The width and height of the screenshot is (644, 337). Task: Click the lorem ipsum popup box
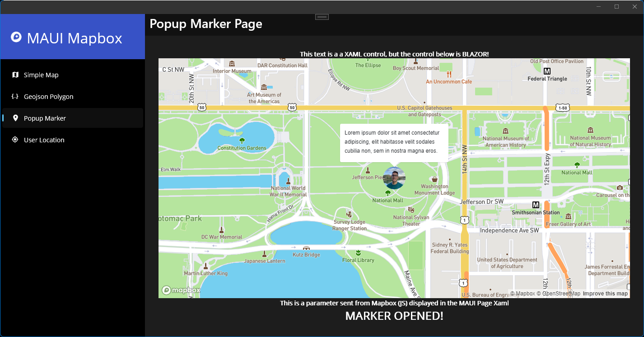coord(394,143)
